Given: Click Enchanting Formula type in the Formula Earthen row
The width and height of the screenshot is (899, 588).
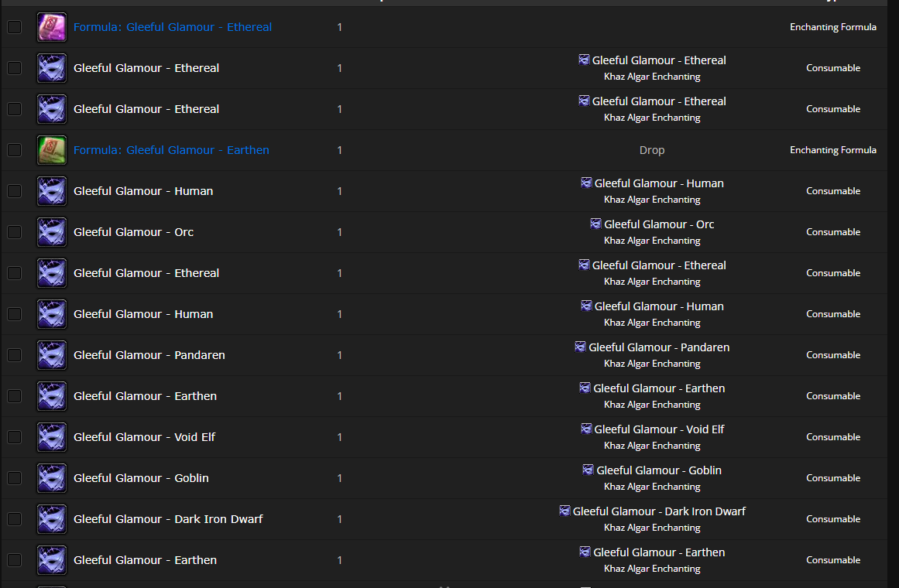Looking at the screenshot, I should [x=833, y=150].
